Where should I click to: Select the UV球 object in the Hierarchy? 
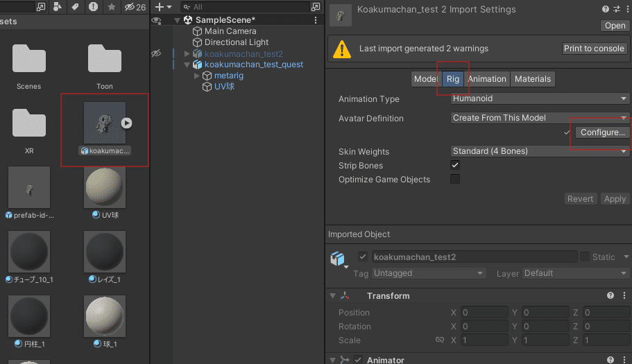224,87
